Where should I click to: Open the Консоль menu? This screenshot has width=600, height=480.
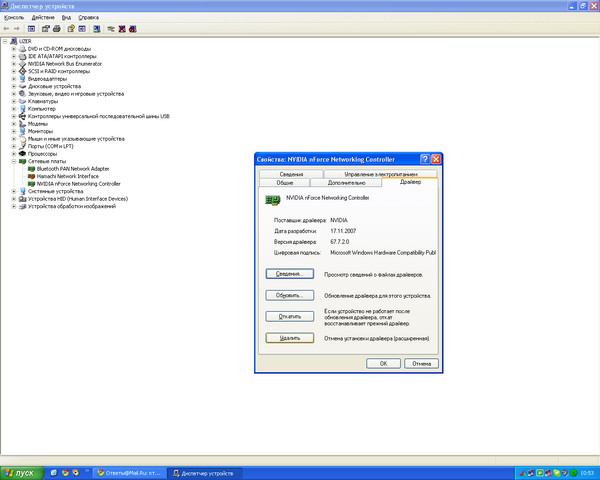coord(14,18)
